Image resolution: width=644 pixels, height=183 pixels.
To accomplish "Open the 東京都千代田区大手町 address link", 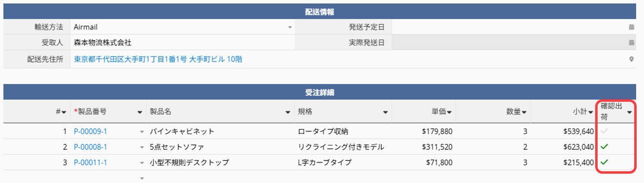I will pos(158,59).
